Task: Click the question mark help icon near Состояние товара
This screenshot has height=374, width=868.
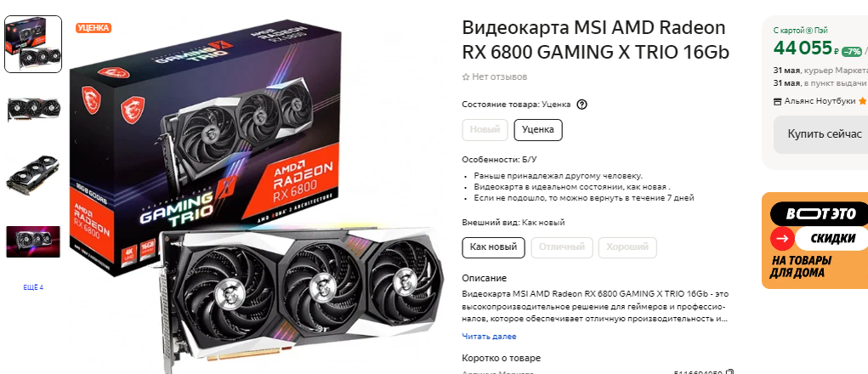Action: pos(582,104)
